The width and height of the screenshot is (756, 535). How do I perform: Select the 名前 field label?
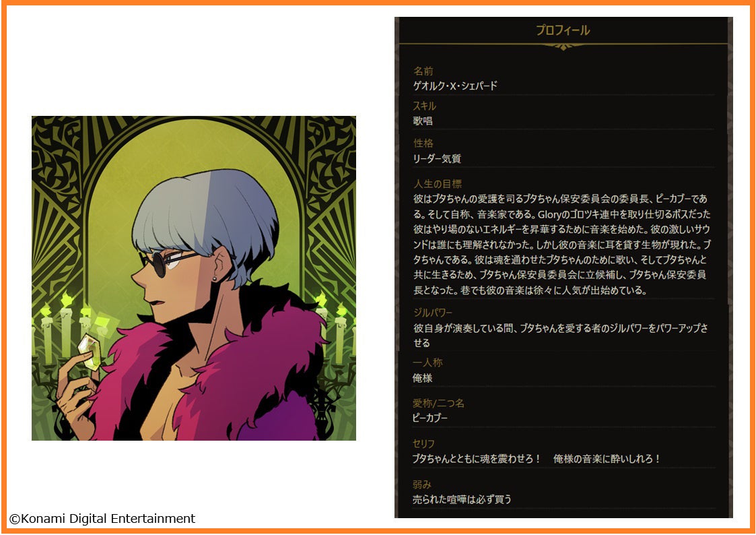pyautogui.click(x=423, y=71)
